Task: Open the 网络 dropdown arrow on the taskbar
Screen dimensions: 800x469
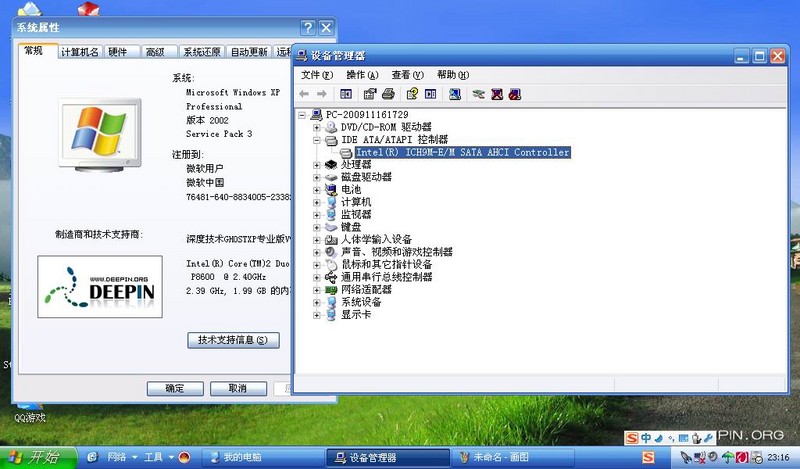Action: (x=135, y=457)
